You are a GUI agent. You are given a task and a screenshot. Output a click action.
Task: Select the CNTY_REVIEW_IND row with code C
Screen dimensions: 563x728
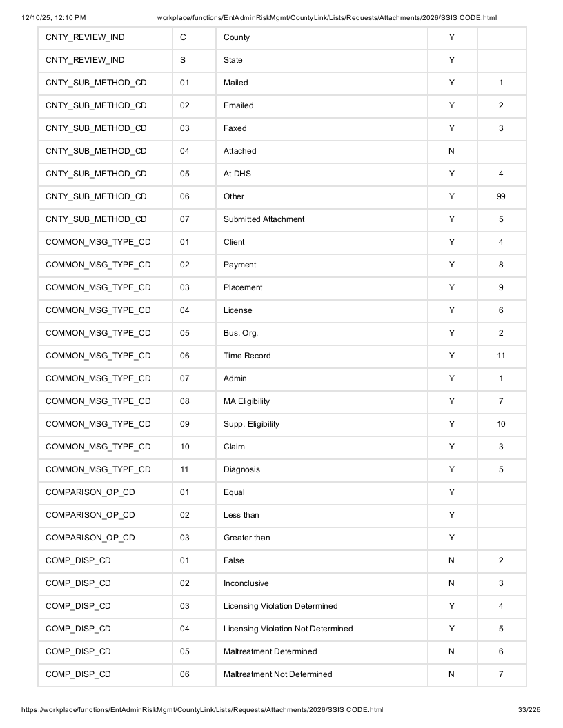282,37
